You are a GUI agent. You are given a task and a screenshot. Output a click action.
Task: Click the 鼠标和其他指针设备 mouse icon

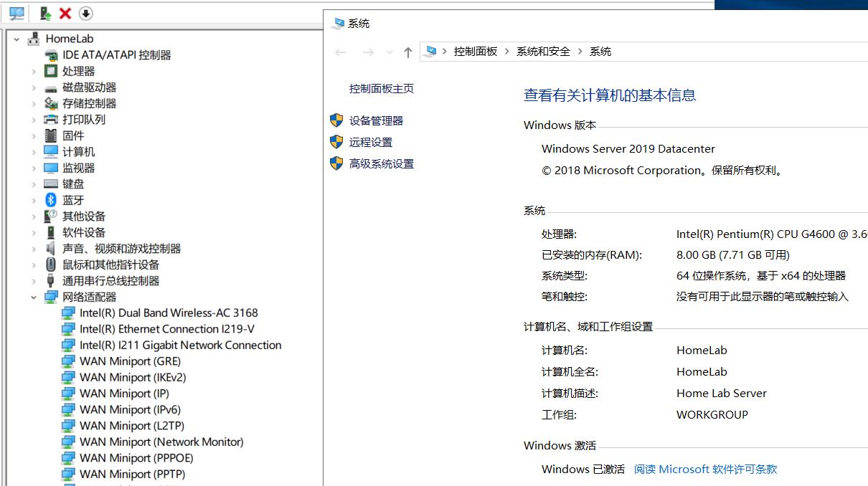pos(51,265)
